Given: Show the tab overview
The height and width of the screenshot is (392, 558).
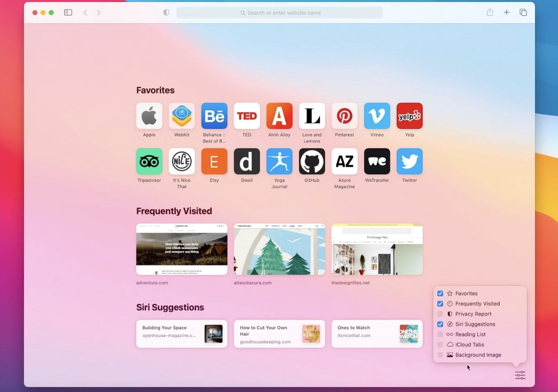Looking at the screenshot, I should 523,12.
